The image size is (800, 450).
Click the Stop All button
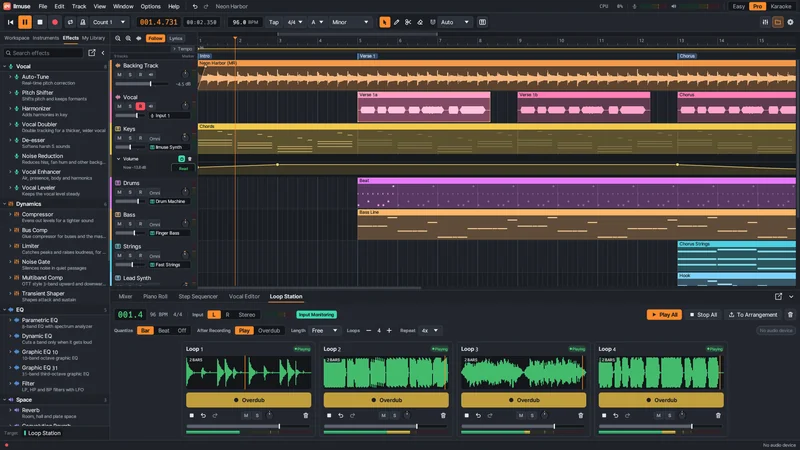pyautogui.click(x=703, y=315)
